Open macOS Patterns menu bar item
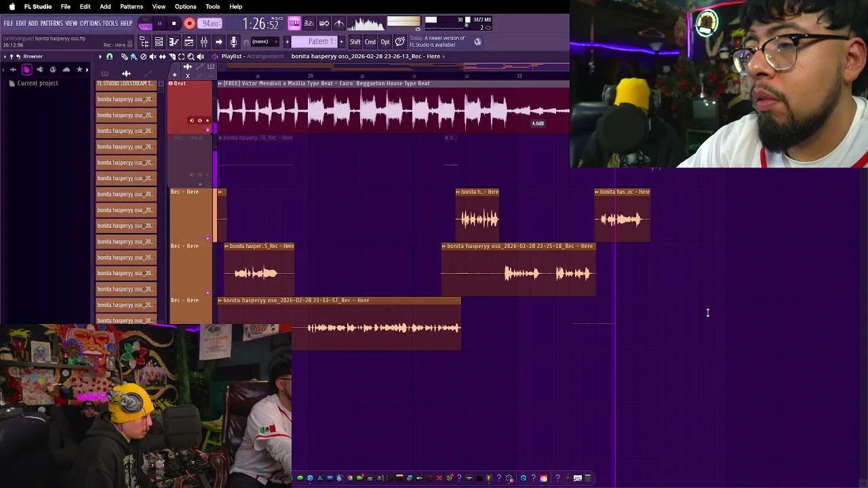868x488 pixels. [x=132, y=7]
